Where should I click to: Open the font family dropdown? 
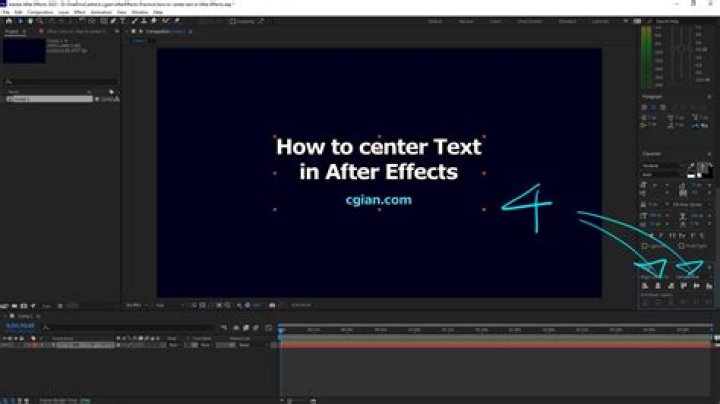[x=660, y=166]
